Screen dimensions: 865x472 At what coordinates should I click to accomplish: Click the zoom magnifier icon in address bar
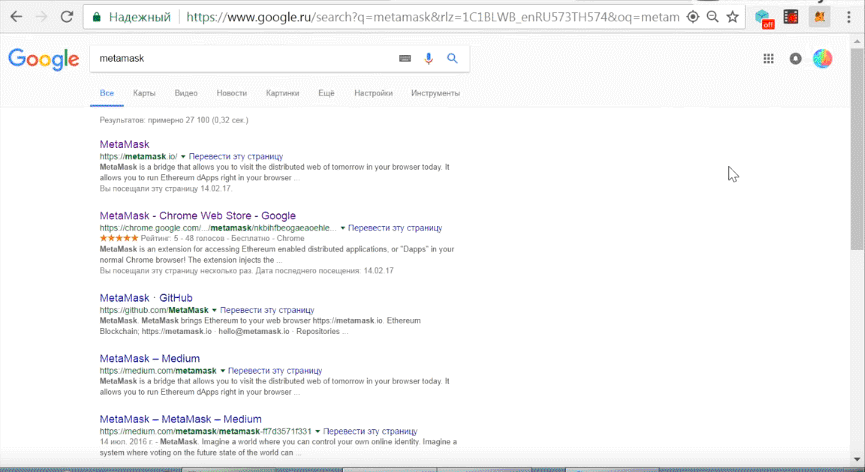(x=713, y=17)
